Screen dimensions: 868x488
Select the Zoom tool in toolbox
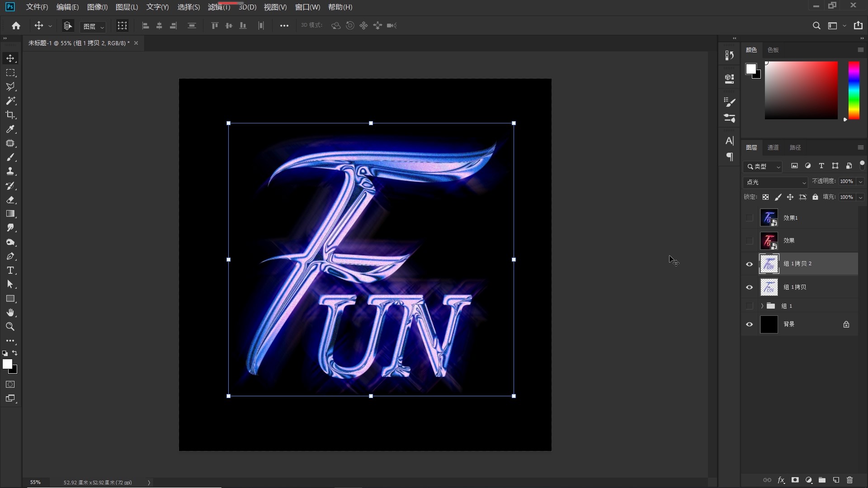tap(10, 327)
